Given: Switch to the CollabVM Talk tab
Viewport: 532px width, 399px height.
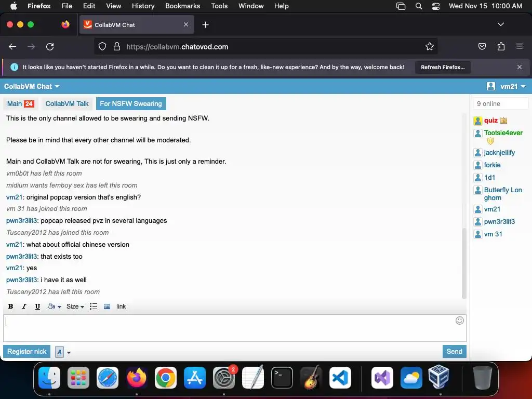Looking at the screenshot, I should [x=67, y=103].
